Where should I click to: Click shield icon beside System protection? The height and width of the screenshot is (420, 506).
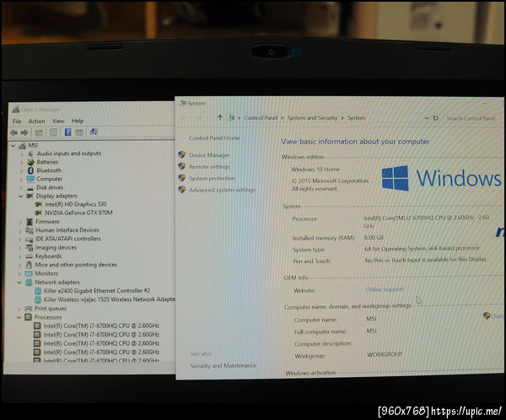[x=182, y=178]
